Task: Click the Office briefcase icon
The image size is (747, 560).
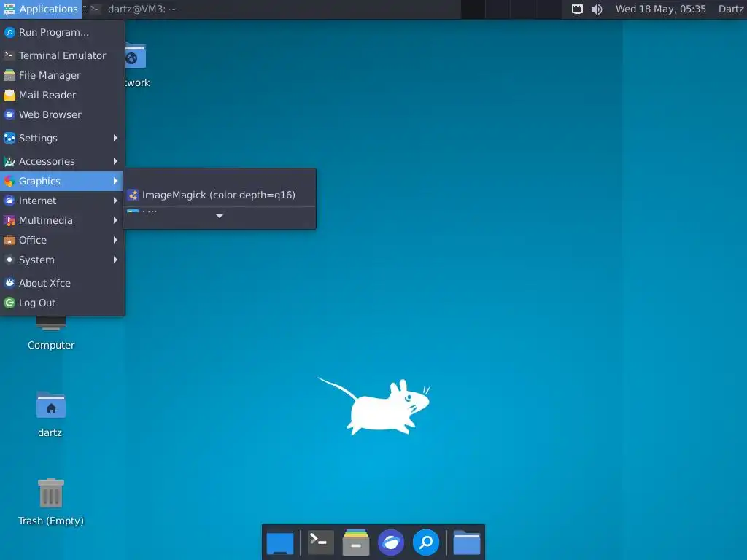Action: 9,240
